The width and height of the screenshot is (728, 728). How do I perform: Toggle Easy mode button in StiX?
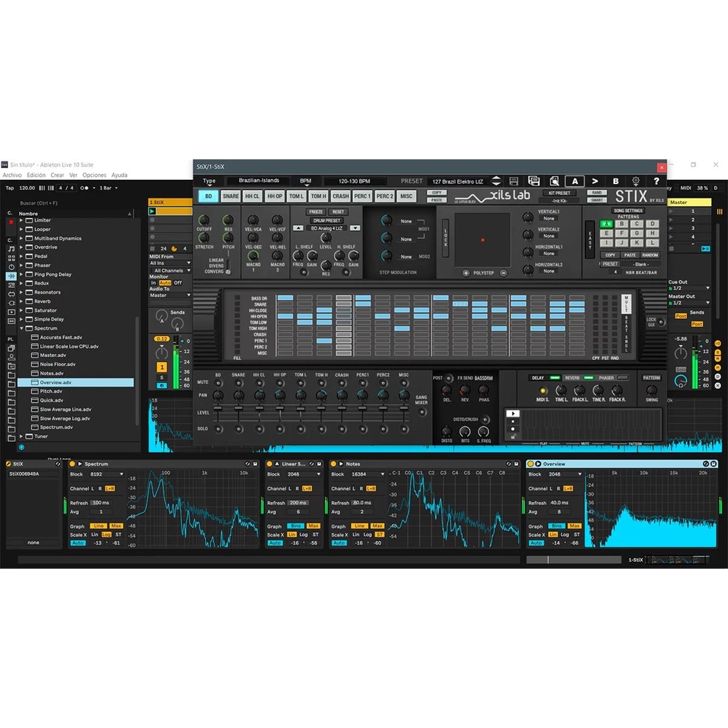[x=589, y=240]
